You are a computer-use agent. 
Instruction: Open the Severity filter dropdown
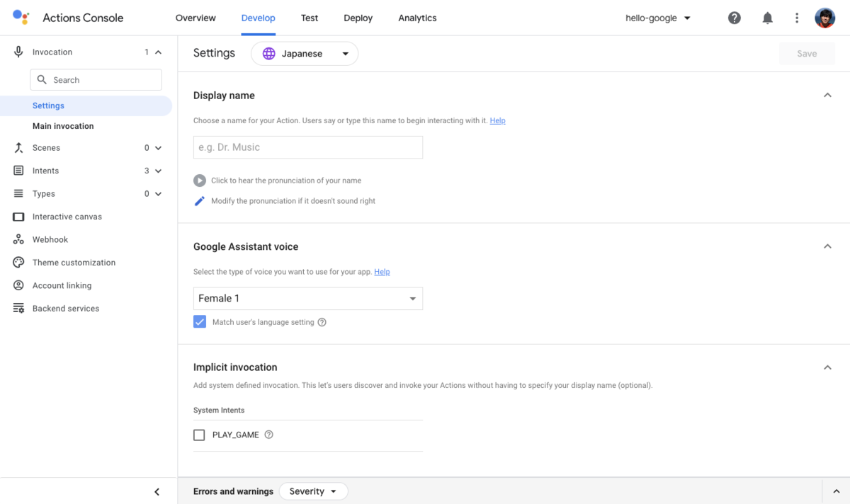click(x=313, y=491)
